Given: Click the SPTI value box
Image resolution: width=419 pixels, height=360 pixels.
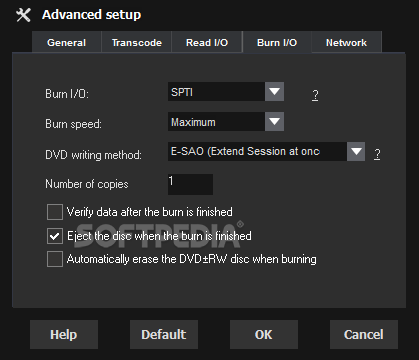Looking at the screenshot, I should pyautogui.click(x=216, y=92).
